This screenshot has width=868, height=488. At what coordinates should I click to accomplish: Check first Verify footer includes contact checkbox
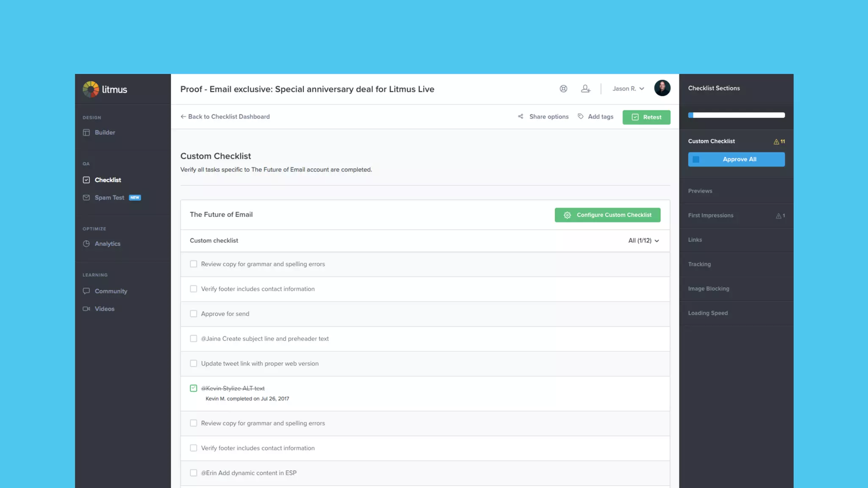pyautogui.click(x=194, y=289)
